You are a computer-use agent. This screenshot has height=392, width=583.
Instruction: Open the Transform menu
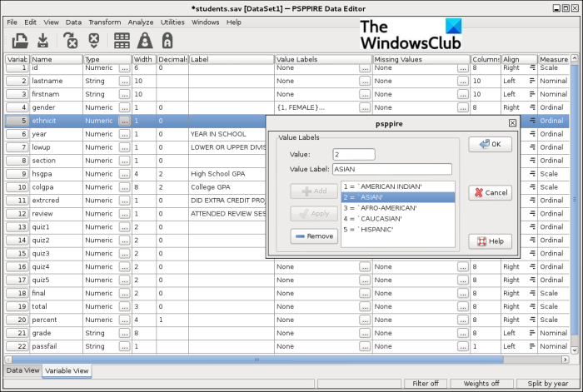point(104,22)
